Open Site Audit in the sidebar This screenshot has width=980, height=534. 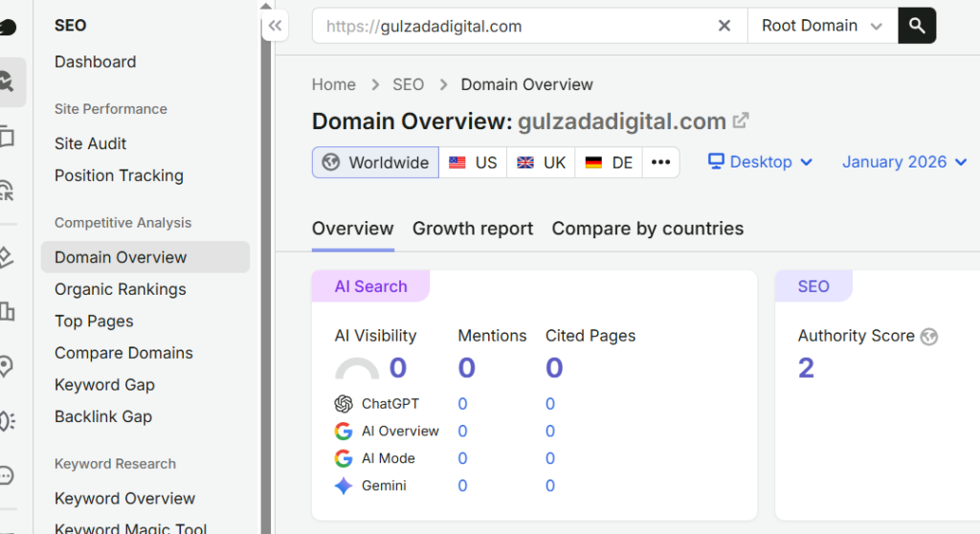coord(90,144)
